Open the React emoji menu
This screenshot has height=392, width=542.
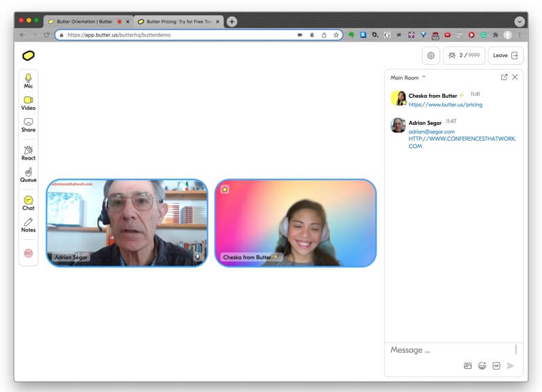(29, 153)
